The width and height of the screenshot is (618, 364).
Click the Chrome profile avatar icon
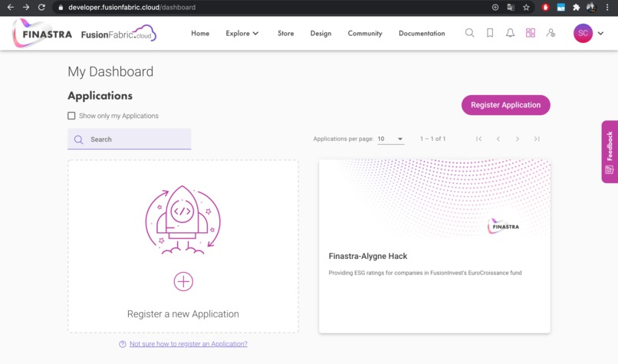[x=591, y=7]
